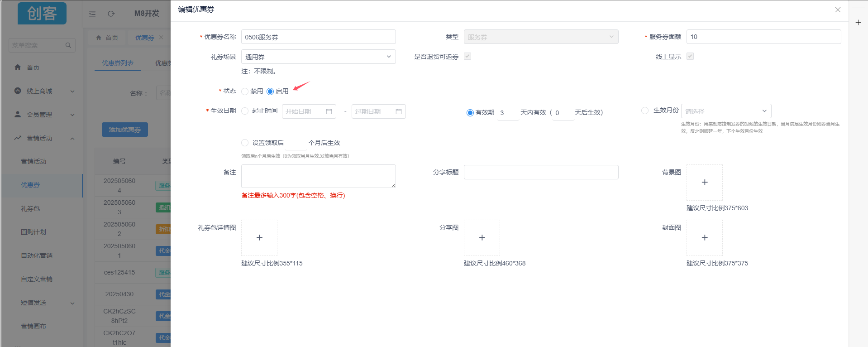Click the 分享标题 input field

pyautogui.click(x=541, y=172)
